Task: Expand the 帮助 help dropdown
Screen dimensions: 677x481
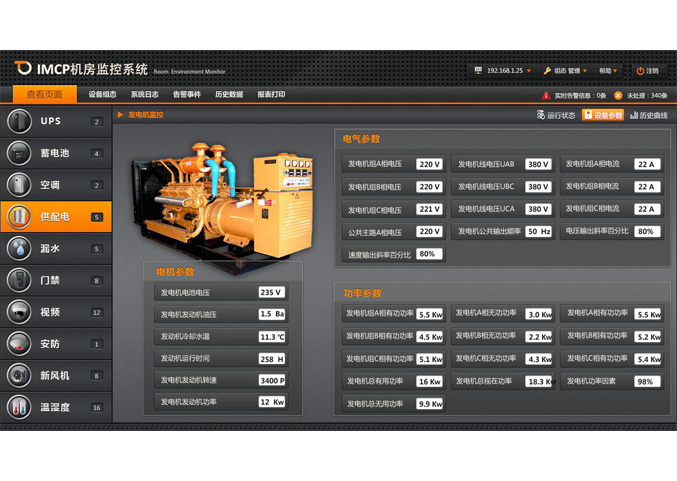Action: (608, 71)
